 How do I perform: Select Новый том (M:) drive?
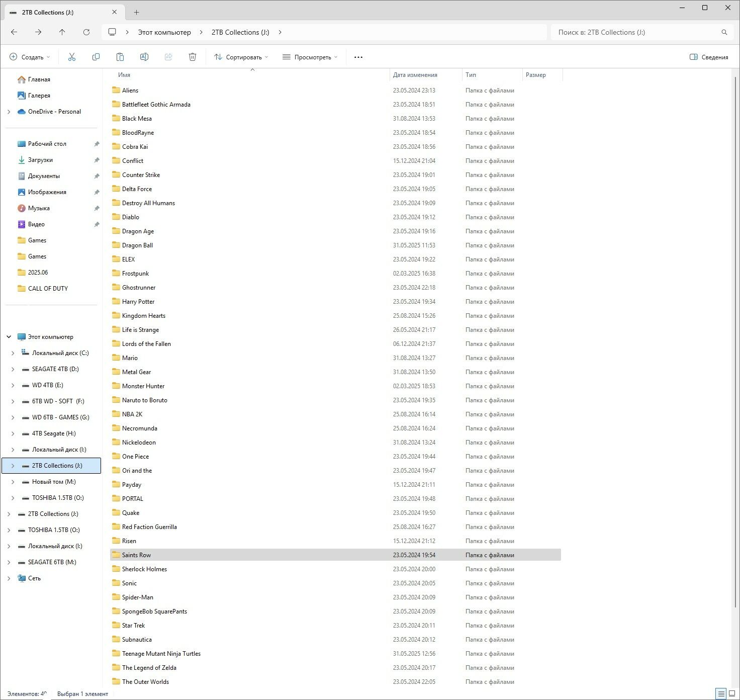click(x=54, y=482)
